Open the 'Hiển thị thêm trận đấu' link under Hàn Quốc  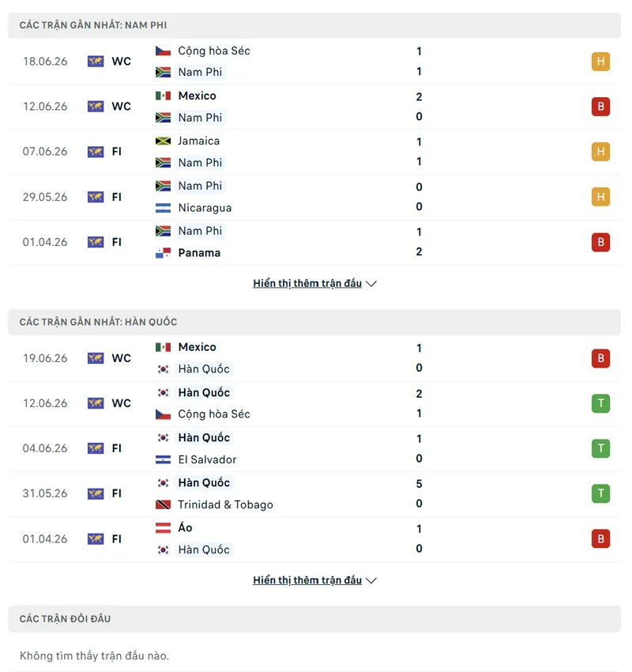point(307,580)
